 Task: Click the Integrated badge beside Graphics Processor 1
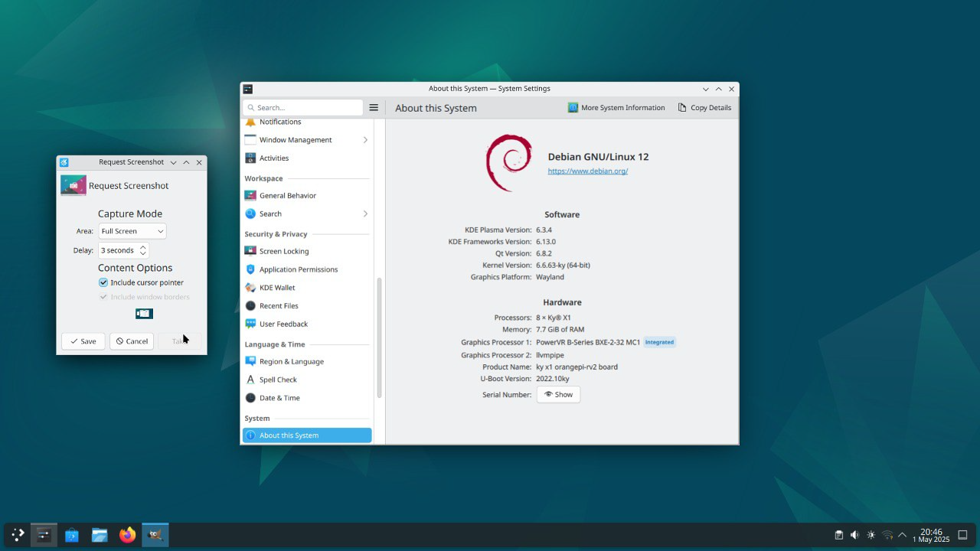point(659,343)
